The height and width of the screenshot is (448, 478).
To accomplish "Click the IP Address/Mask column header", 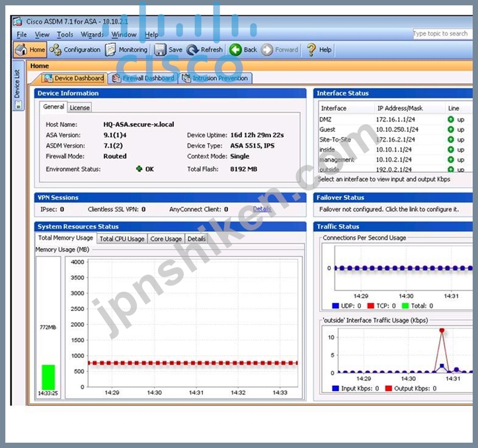I will 409,109.
